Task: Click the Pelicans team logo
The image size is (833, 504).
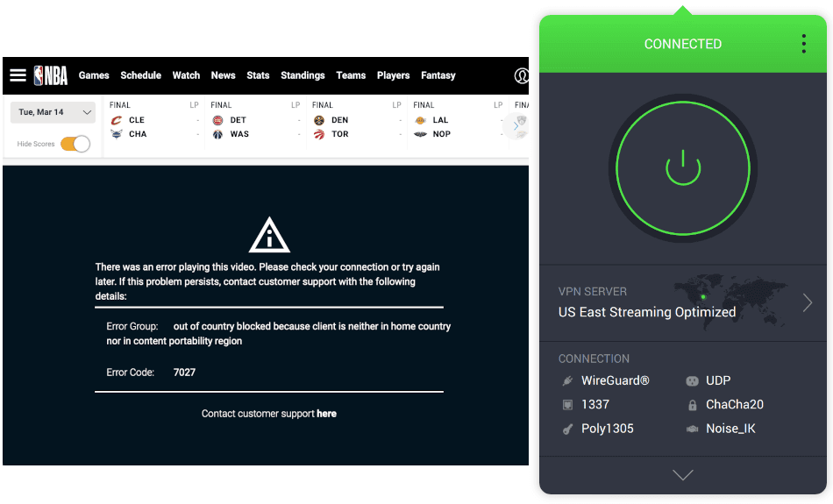Action: (420, 134)
